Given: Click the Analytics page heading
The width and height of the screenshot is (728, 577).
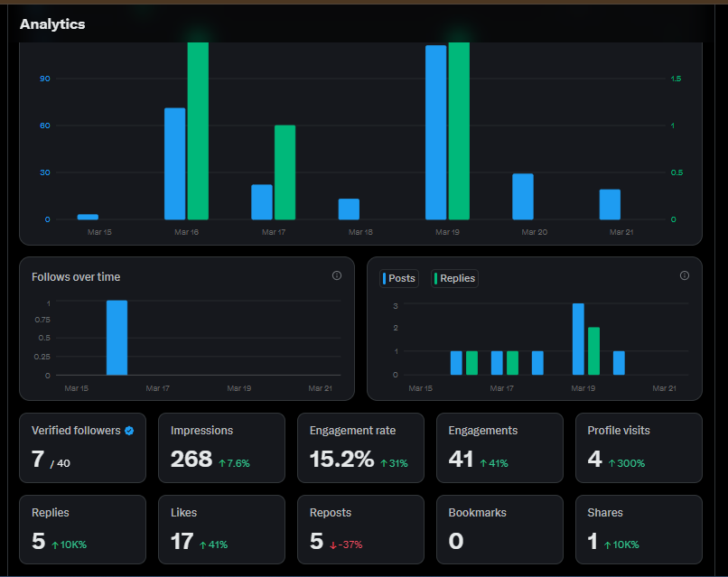Looking at the screenshot, I should click(x=52, y=24).
